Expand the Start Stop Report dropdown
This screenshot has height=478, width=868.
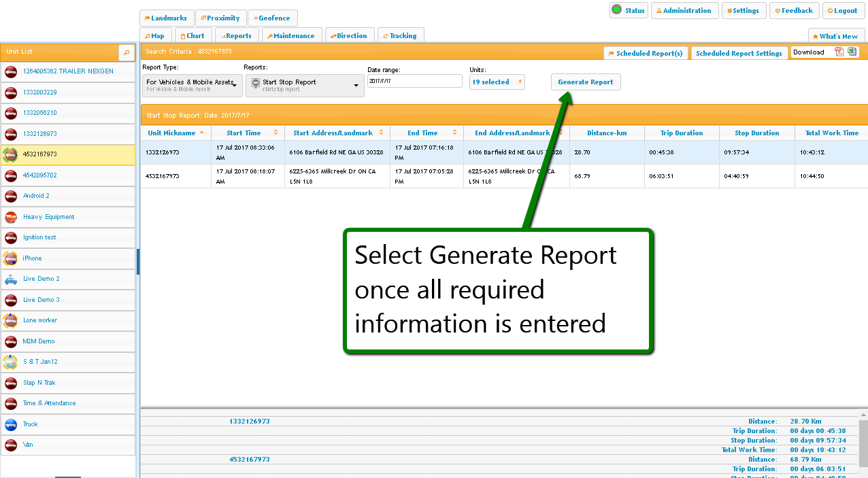coord(305,85)
